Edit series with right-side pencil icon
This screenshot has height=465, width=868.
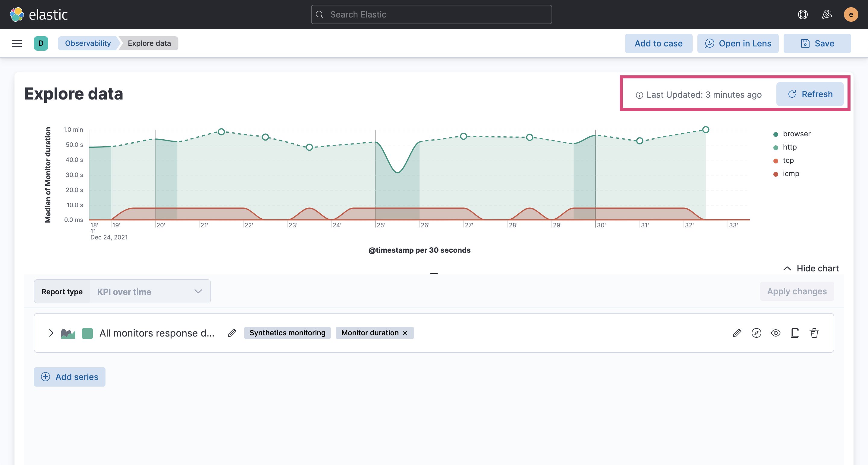pyautogui.click(x=737, y=333)
